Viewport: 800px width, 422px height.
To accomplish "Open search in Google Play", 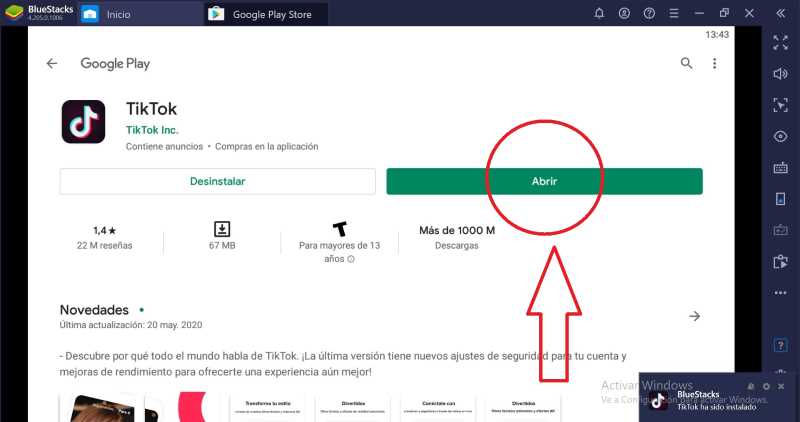I will point(686,63).
